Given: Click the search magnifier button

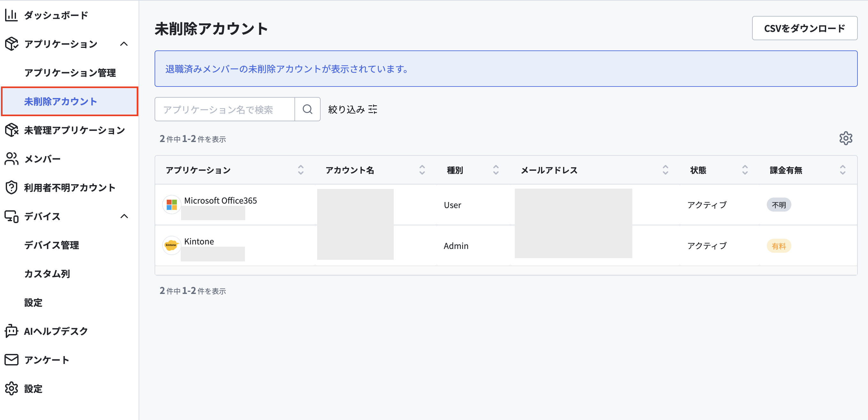Looking at the screenshot, I should point(307,109).
